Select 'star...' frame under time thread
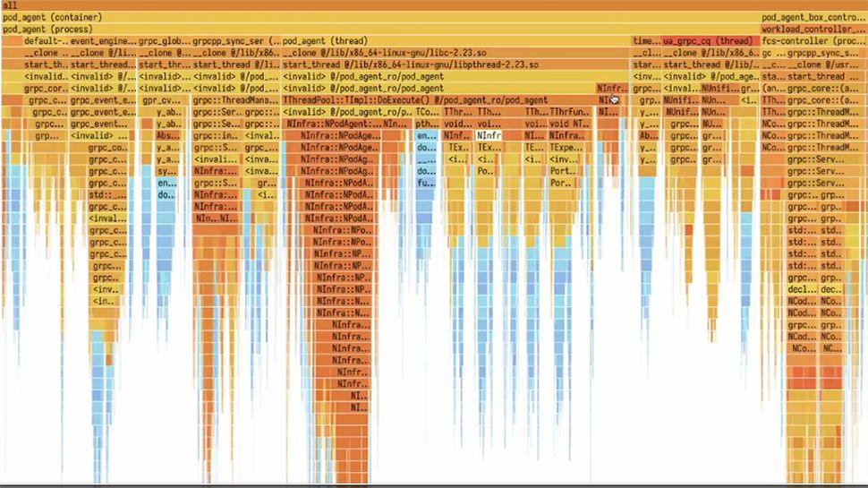This screenshot has width=868, height=488. pyautogui.click(x=646, y=64)
